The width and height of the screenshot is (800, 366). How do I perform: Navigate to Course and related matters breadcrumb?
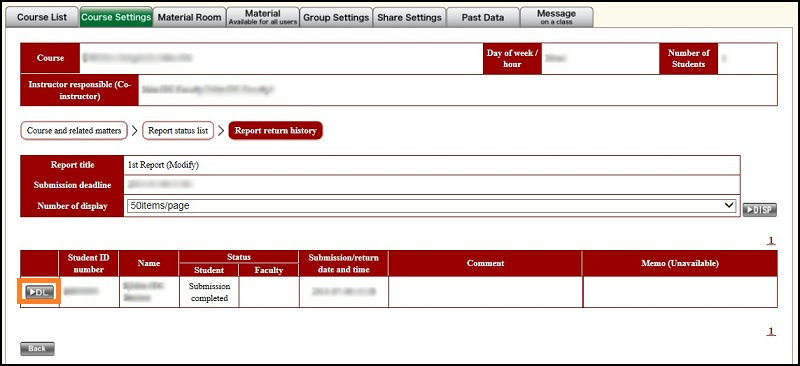click(x=74, y=131)
